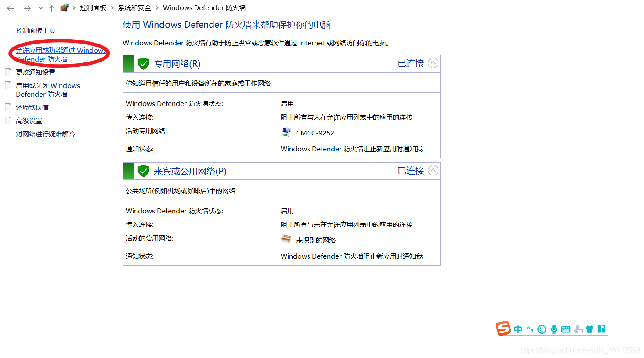The image size is (644, 358).
Task: Click heading 使用 Windows Defender 防火墙来帮助保护你的电脑
Action: coord(227,25)
